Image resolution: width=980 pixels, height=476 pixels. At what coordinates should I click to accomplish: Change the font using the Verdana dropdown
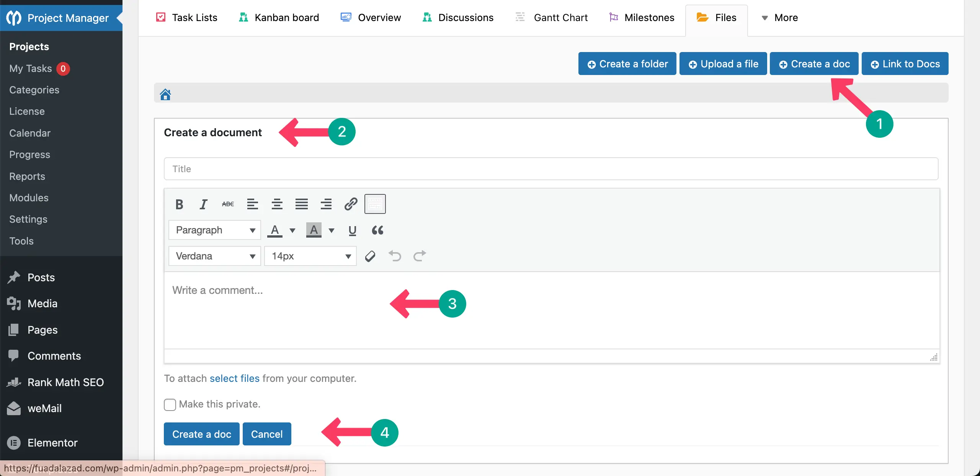(x=214, y=256)
